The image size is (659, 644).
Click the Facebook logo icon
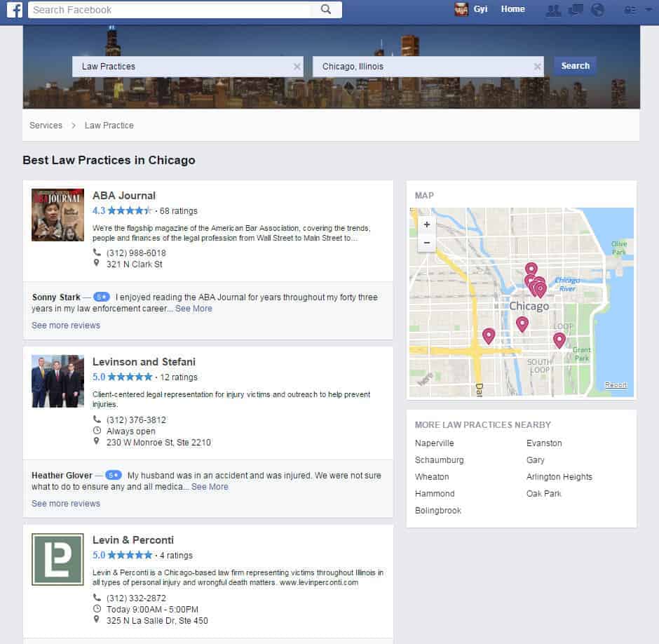(14, 10)
